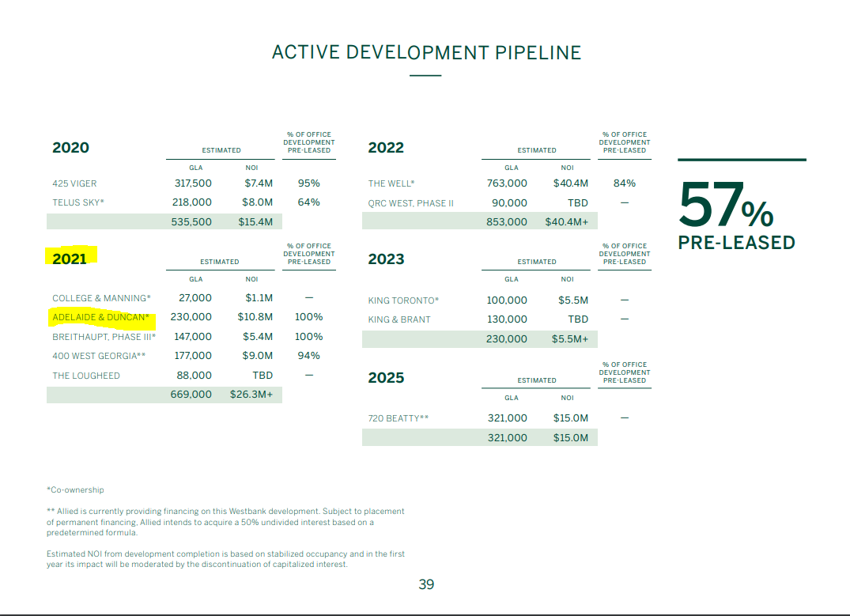Select the 2021 total GLA 669,000
The image size is (850, 616).
191,395
